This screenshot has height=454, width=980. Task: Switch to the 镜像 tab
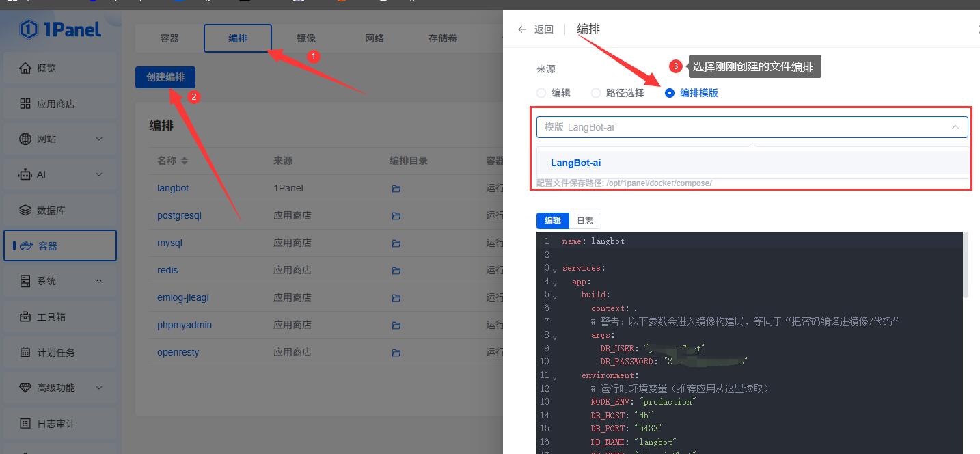tap(306, 38)
